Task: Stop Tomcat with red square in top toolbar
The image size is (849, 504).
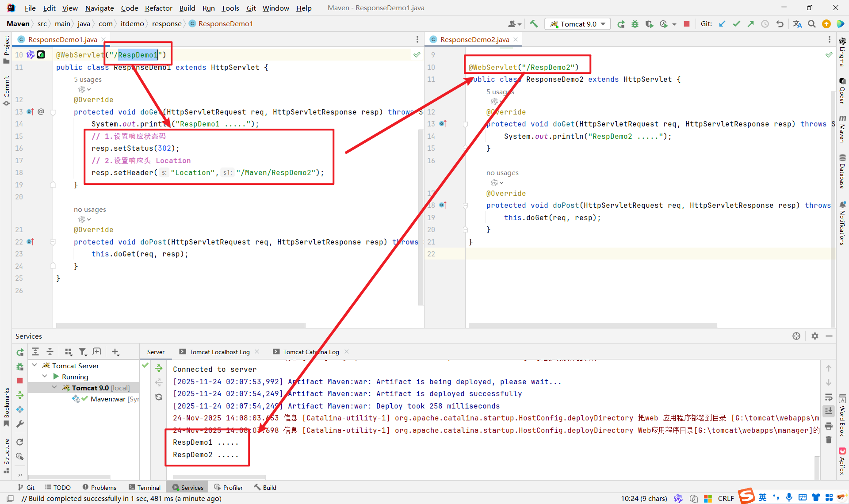Action: coord(687,24)
